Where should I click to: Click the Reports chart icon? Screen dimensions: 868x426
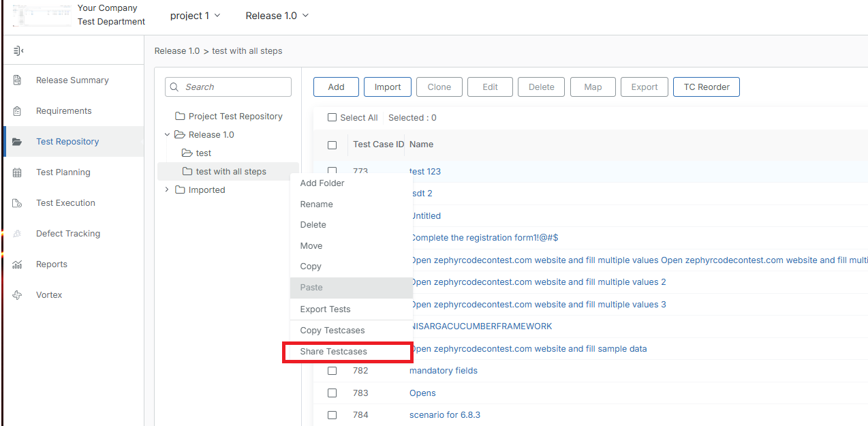[18, 264]
